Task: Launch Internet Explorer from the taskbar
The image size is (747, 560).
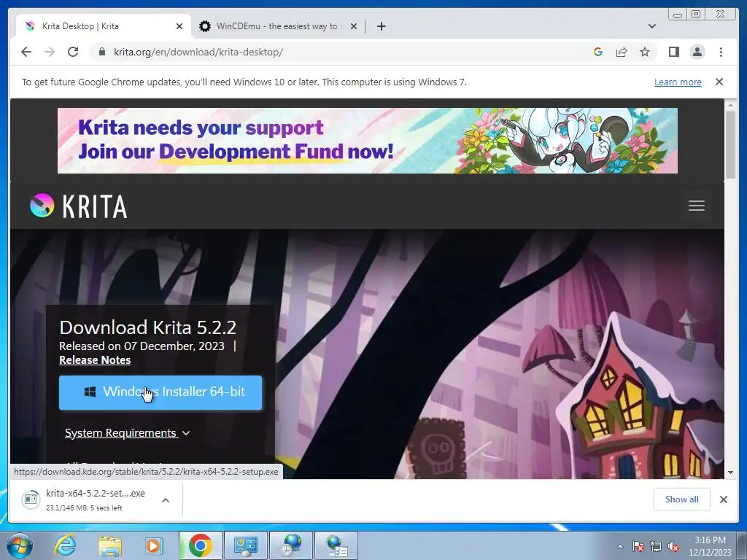Action: pyautogui.click(x=65, y=545)
